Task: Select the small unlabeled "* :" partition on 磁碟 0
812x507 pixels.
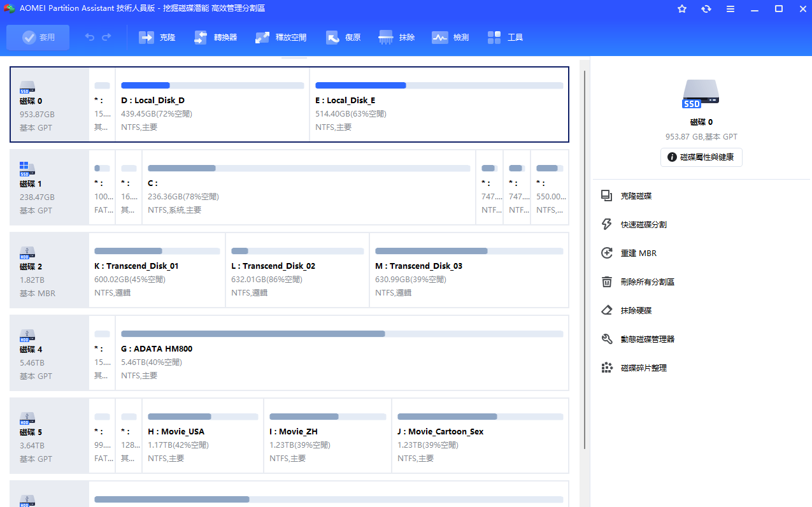Action: (102, 105)
